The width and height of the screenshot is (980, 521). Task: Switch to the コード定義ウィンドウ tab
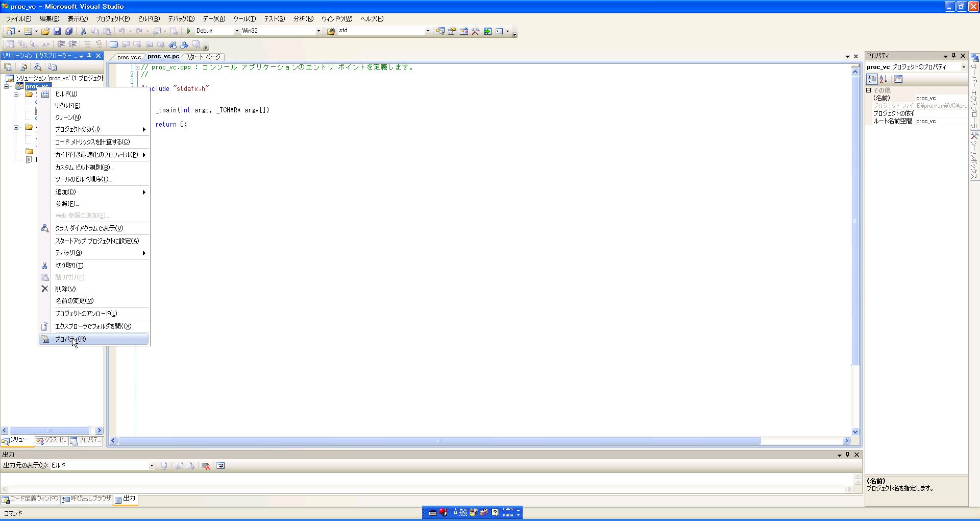31,499
